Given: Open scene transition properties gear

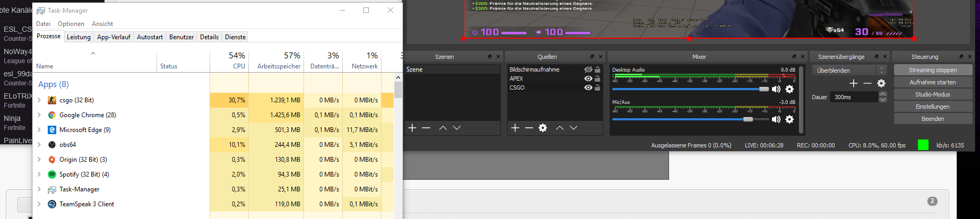Looking at the screenshot, I should pyautogui.click(x=881, y=83).
